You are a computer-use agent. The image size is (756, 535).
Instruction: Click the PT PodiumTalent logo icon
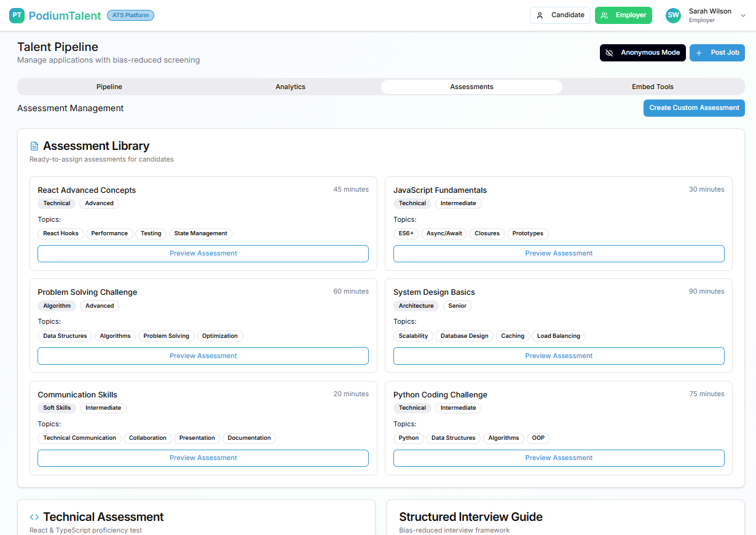pyautogui.click(x=17, y=15)
